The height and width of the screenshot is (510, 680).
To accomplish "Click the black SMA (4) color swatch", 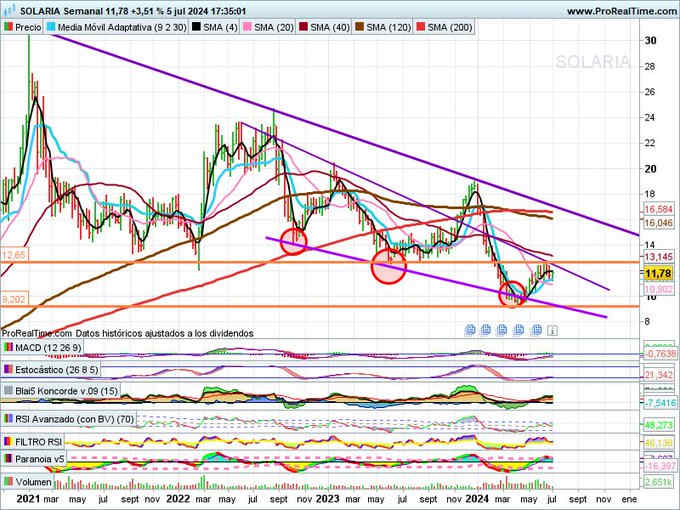I will [196, 27].
